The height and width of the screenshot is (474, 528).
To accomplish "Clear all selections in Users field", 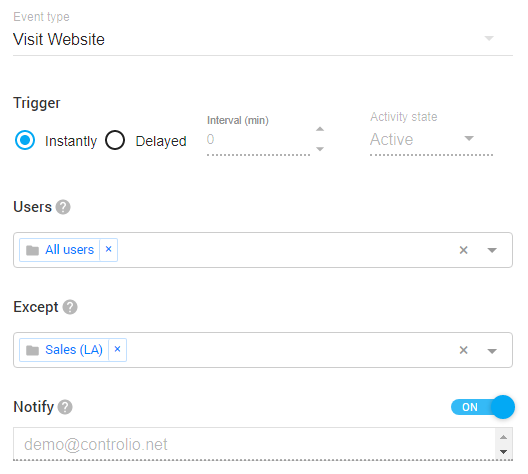I will tap(464, 250).
